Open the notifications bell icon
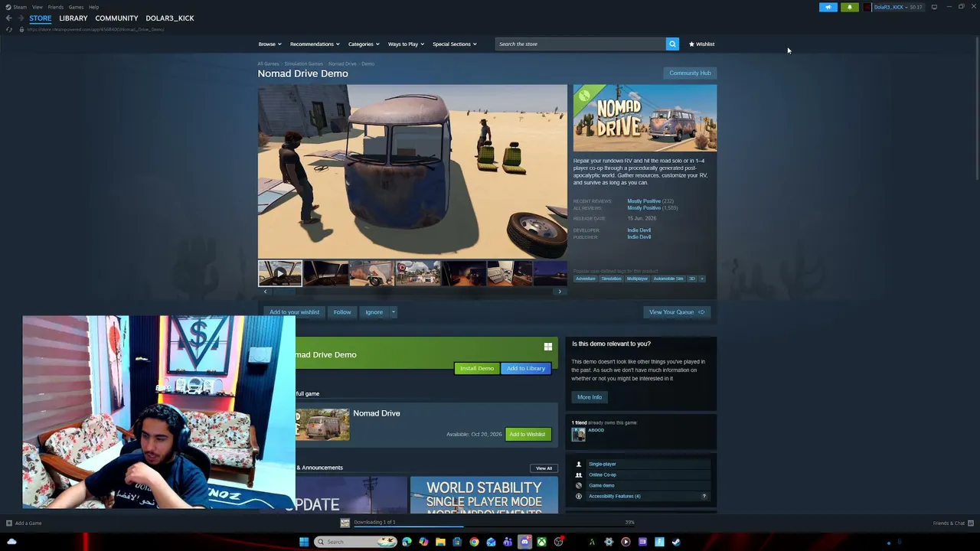Image resolution: width=980 pixels, height=551 pixels. click(x=849, y=7)
